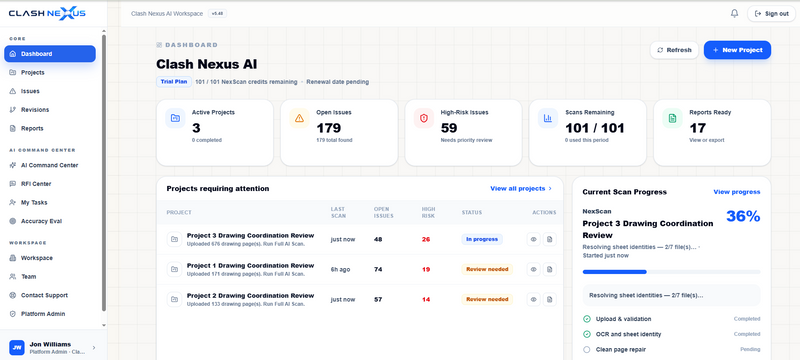Open Projects in the sidebar
Screen dimensions: 800x360
50,72
